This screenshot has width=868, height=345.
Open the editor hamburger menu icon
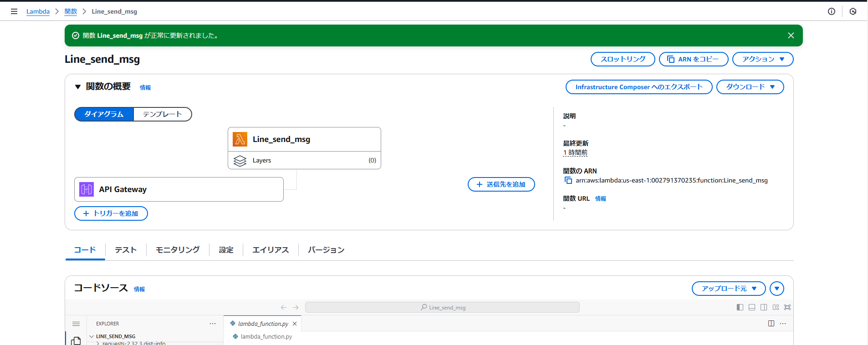click(76, 324)
